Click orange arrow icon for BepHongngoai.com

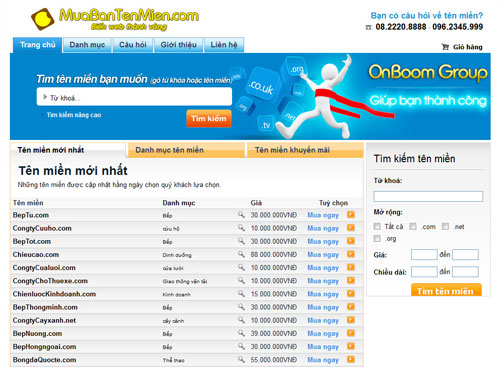351,346
